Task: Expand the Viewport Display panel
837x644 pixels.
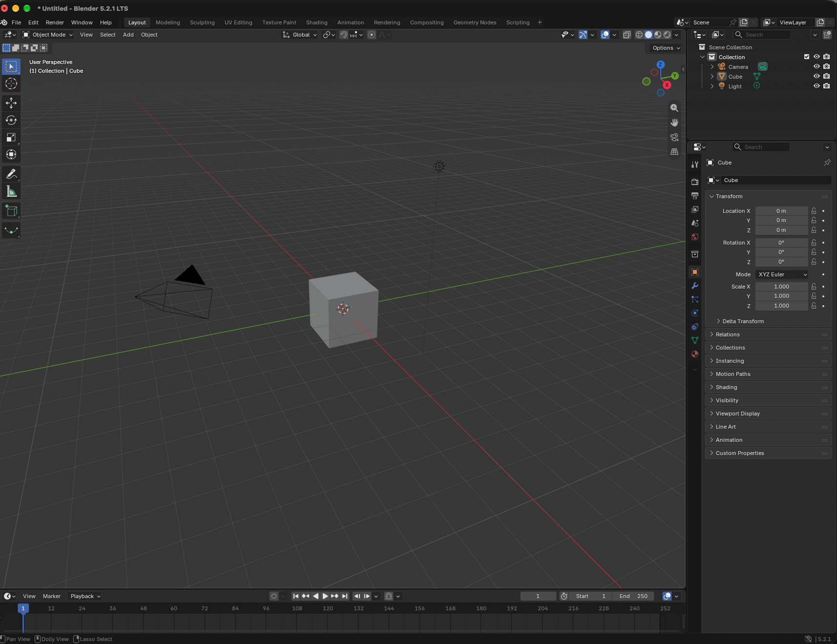Action: tap(769, 414)
